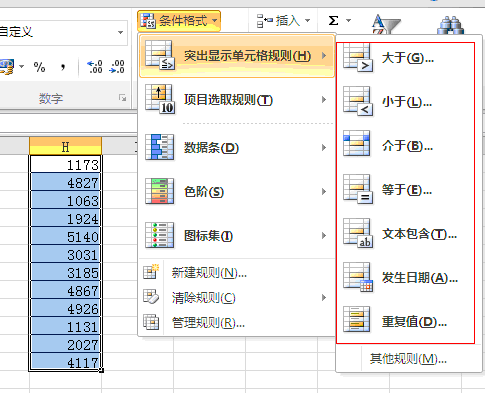Click the date occurring calendar icon
This screenshot has width=485, height=393.
click(x=358, y=277)
